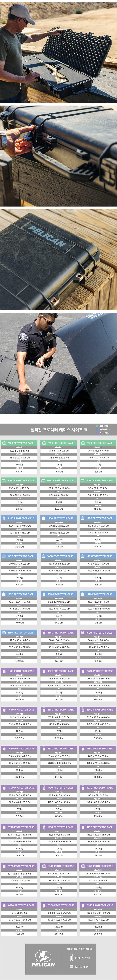
Task: Select the 1490 Protector Case header
Action: pyautogui.click(x=58, y=556)
